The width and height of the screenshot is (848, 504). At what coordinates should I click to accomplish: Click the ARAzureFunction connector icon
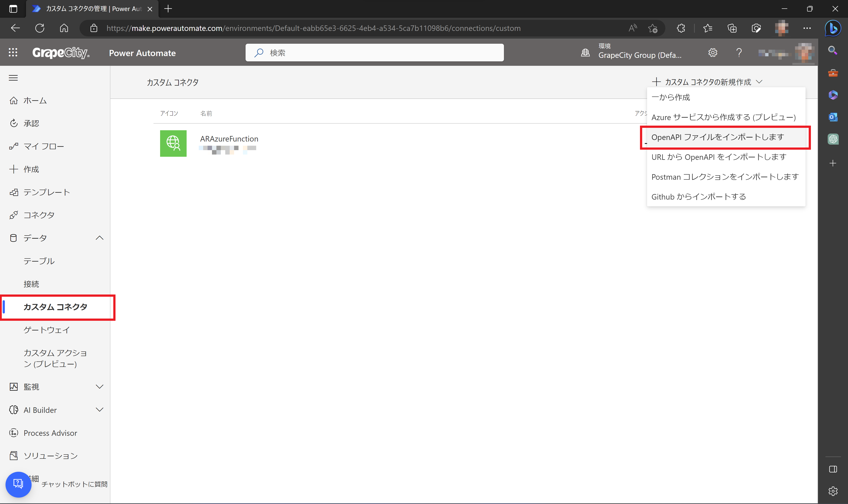click(173, 143)
